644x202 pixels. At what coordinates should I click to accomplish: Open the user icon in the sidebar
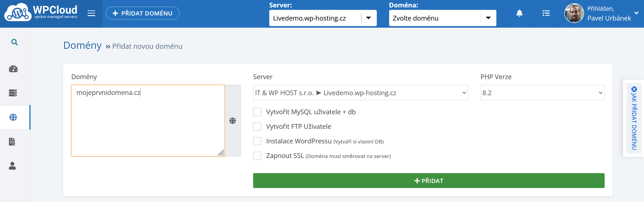pyautogui.click(x=12, y=166)
